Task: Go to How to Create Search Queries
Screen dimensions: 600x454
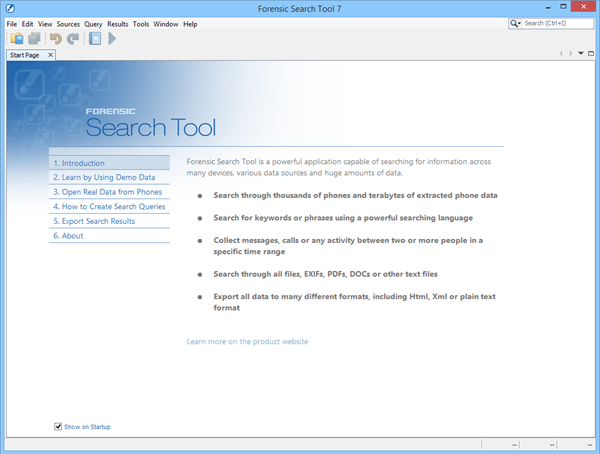Action: tap(108, 206)
